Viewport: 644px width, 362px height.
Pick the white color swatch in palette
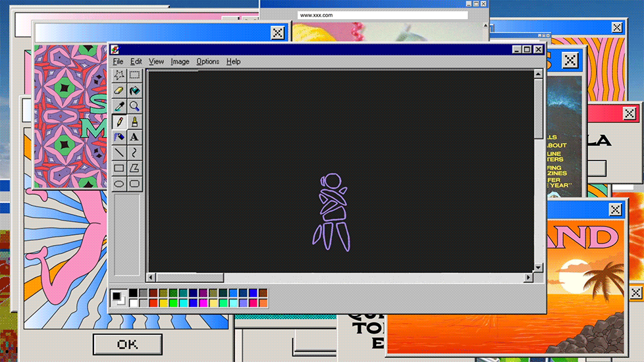(x=133, y=303)
